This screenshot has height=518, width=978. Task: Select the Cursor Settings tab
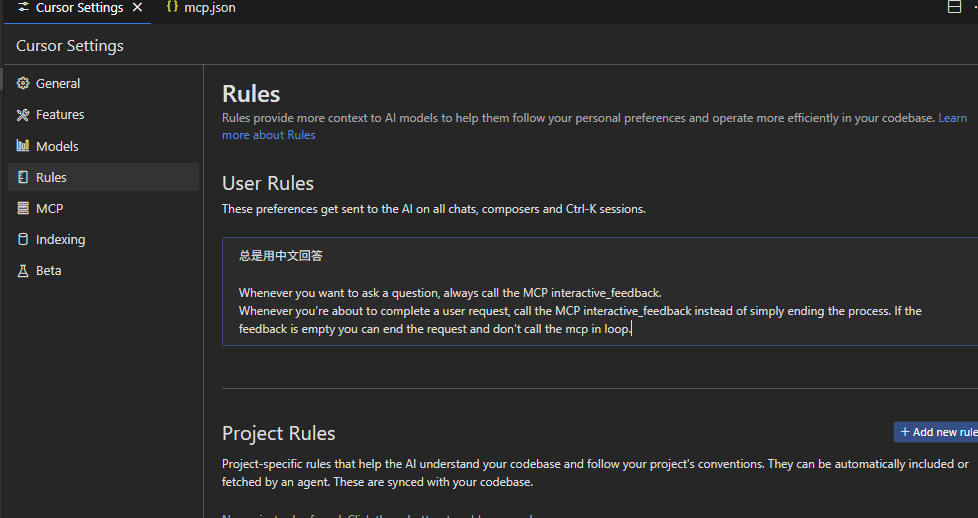coord(77,8)
